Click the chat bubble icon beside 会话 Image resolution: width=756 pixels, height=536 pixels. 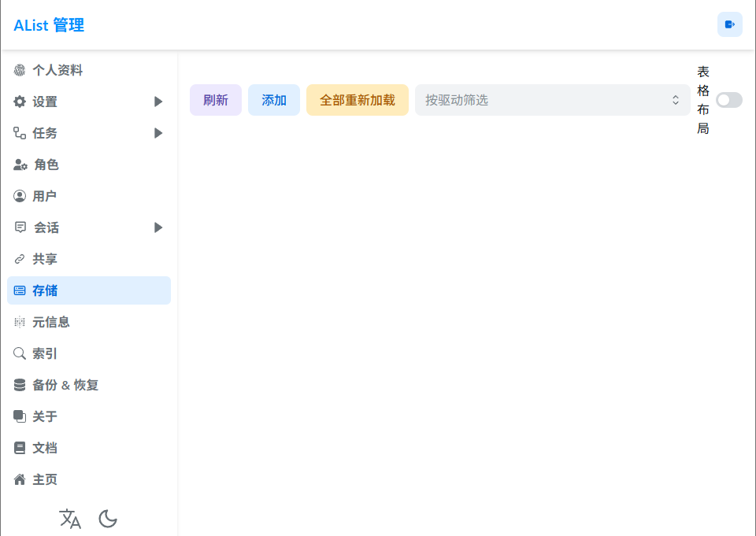[20, 227]
